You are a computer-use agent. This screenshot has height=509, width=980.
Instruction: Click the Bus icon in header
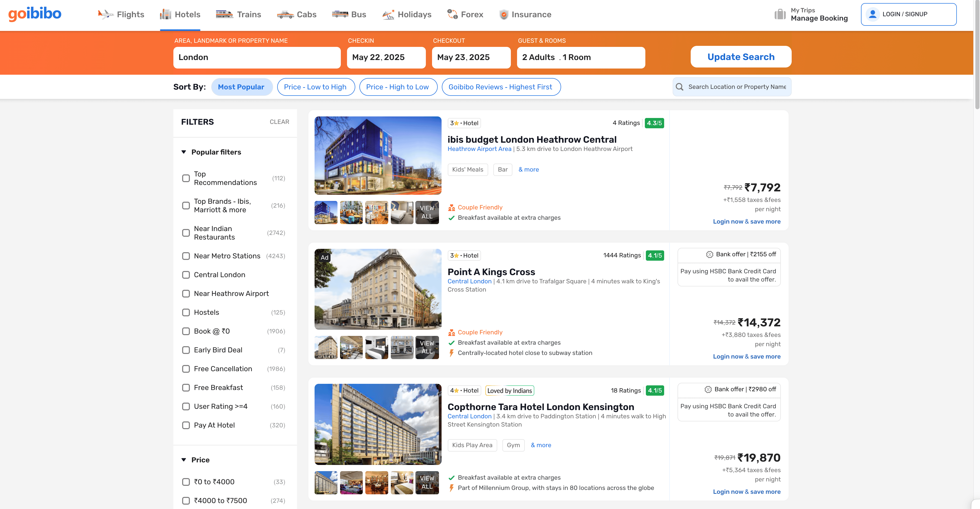[x=340, y=14]
